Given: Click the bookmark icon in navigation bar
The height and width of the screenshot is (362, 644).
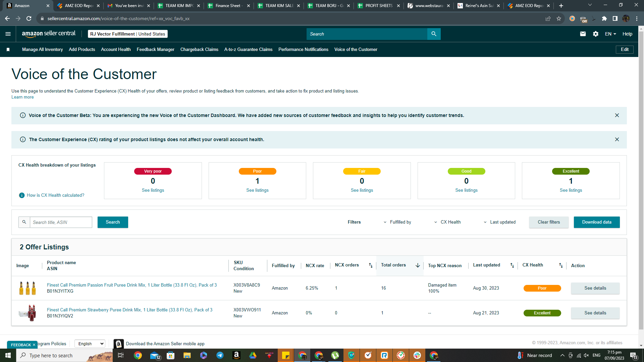Looking at the screenshot, I should coord(8,50).
